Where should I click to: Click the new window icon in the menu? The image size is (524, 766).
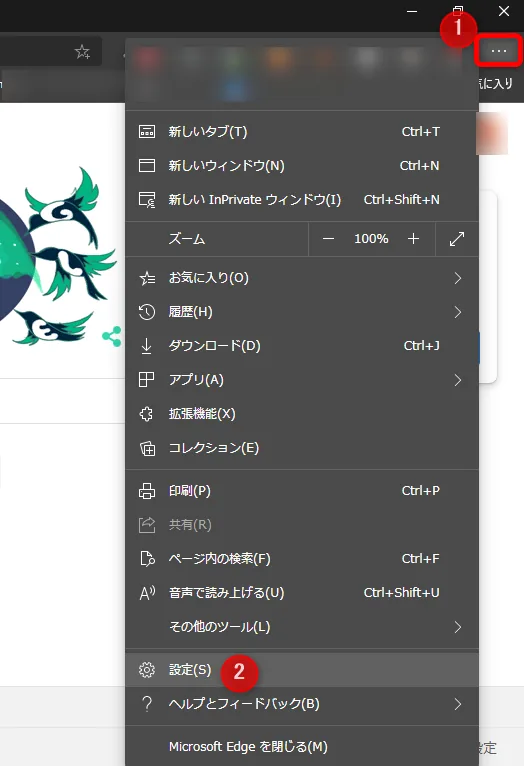(x=147, y=166)
